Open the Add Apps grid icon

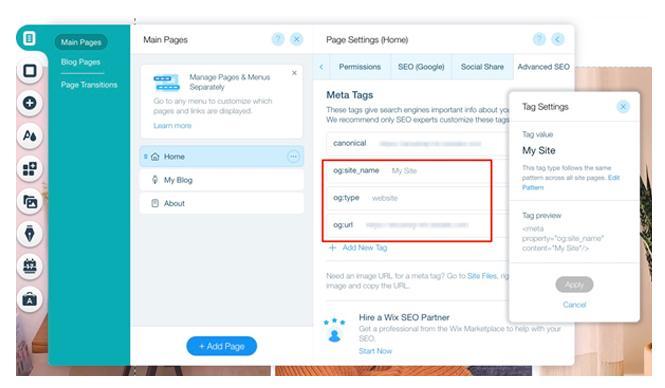[30, 169]
